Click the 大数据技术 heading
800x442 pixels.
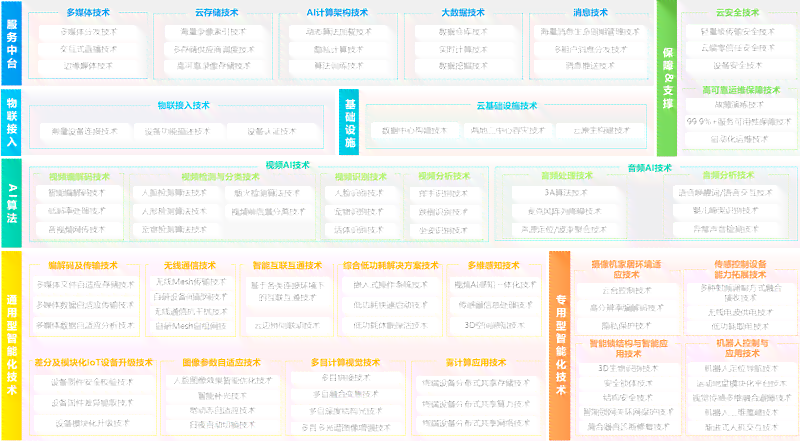click(x=463, y=12)
